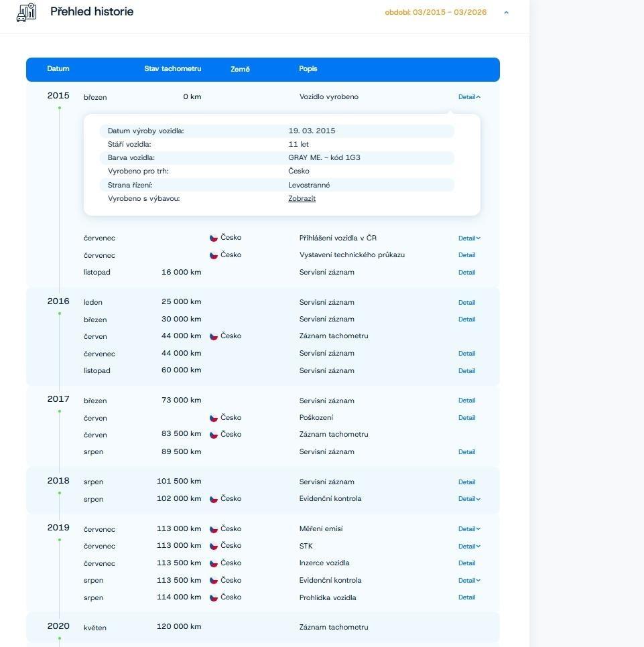Click Czech flag icon beside Poškození entry
The width and height of the screenshot is (644, 647).
point(214,418)
